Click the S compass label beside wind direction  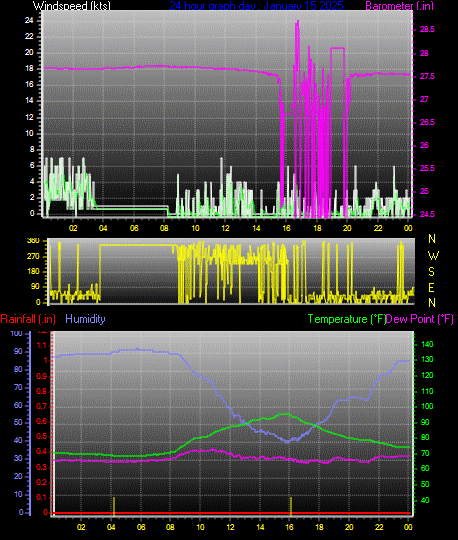pos(431,272)
